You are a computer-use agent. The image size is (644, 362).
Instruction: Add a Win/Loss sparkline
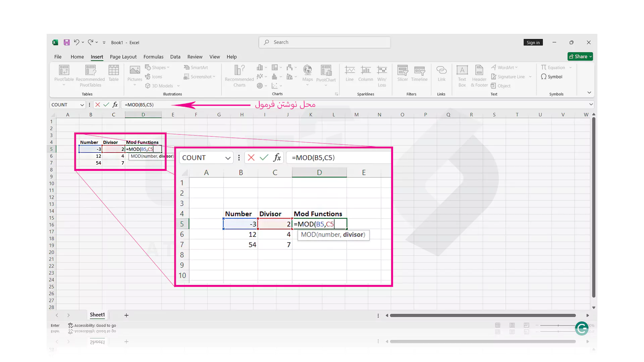point(382,76)
